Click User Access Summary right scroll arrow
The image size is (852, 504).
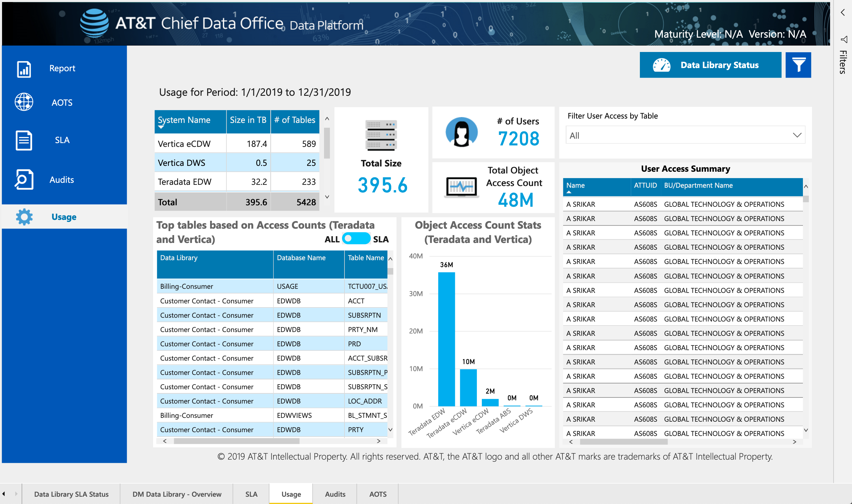(x=794, y=442)
